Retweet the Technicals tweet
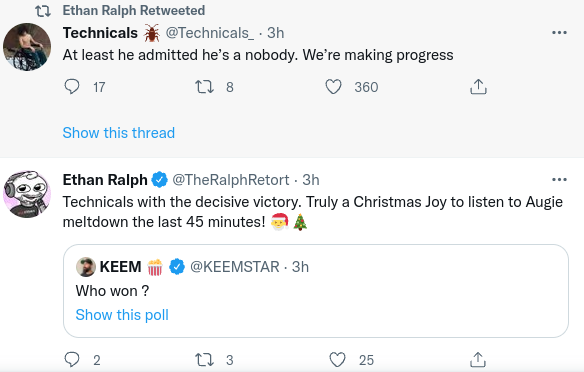 coord(204,87)
